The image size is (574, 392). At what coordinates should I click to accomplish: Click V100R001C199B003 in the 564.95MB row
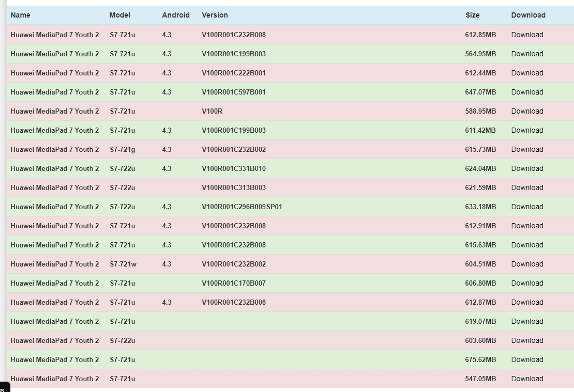tap(234, 54)
